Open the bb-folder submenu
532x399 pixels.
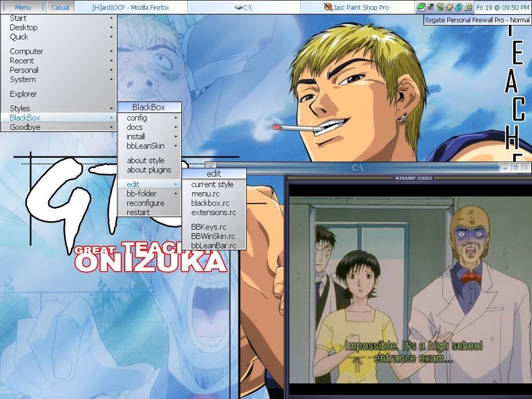click(149, 194)
